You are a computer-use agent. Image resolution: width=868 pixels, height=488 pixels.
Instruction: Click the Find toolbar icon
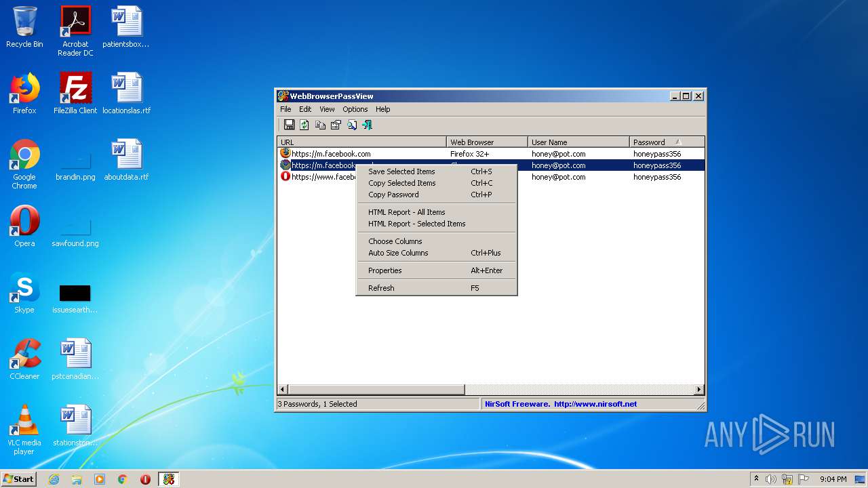coord(352,125)
